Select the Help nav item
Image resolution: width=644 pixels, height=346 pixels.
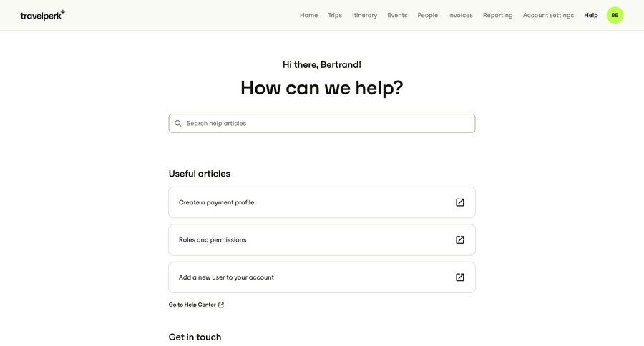pos(591,15)
